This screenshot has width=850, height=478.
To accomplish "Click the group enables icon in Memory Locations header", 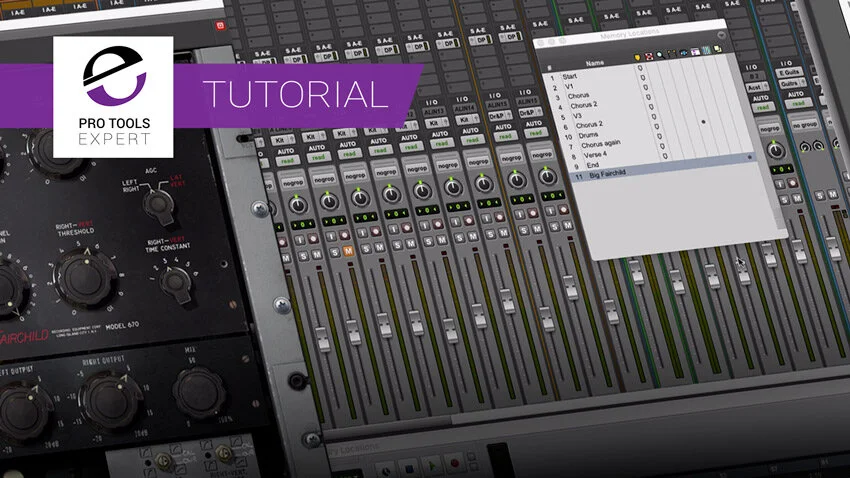I will [x=706, y=50].
